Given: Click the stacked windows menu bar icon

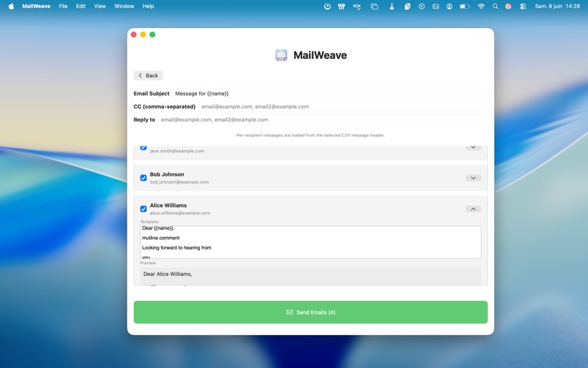Looking at the screenshot, I should pos(374,6).
